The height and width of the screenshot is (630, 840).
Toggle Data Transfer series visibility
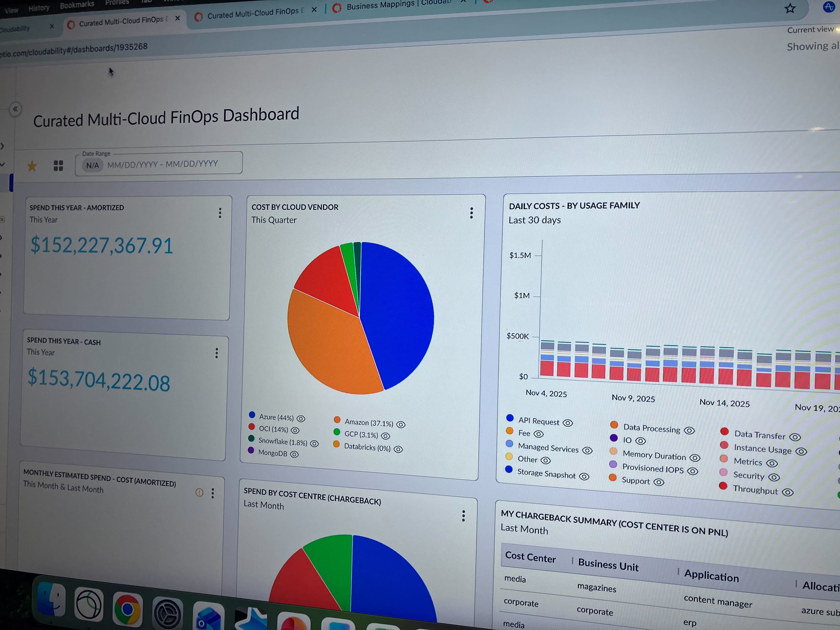point(795,437)
